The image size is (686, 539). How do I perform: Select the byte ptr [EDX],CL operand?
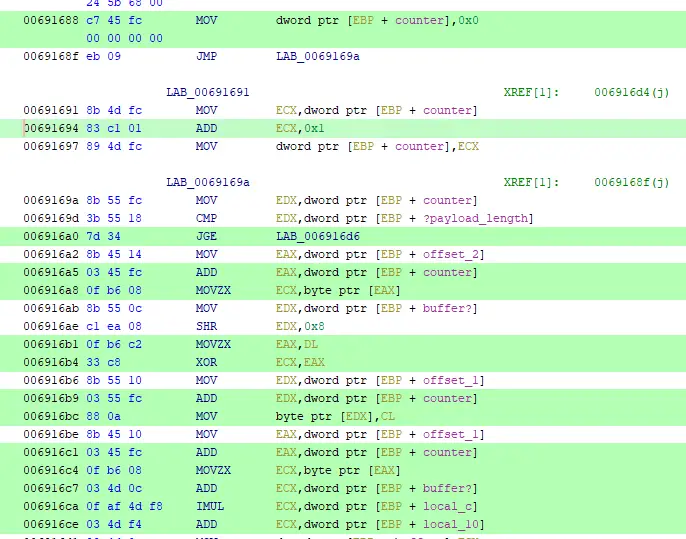point(335,416)
